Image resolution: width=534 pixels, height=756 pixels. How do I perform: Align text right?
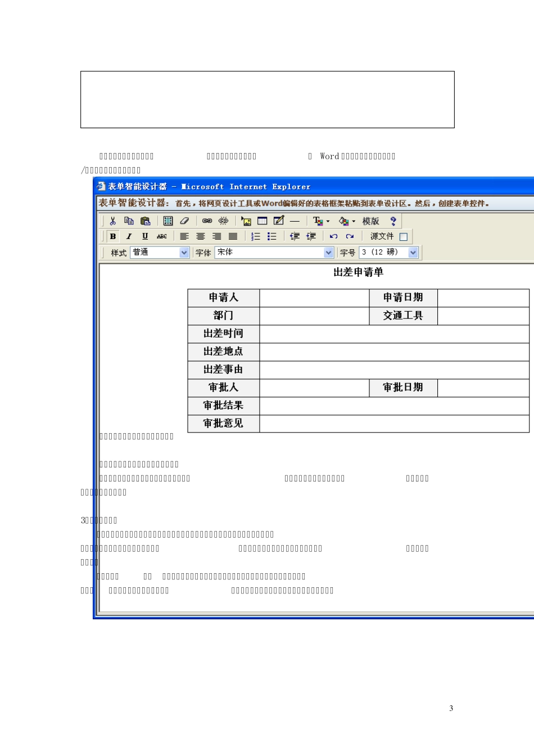(x=217, y=236)
